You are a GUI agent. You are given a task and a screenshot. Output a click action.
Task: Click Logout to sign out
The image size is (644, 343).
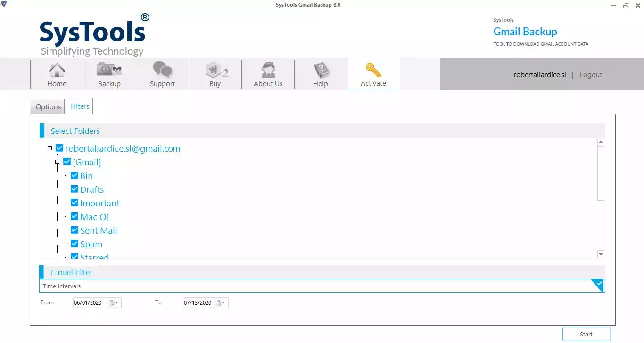point(590,74)
